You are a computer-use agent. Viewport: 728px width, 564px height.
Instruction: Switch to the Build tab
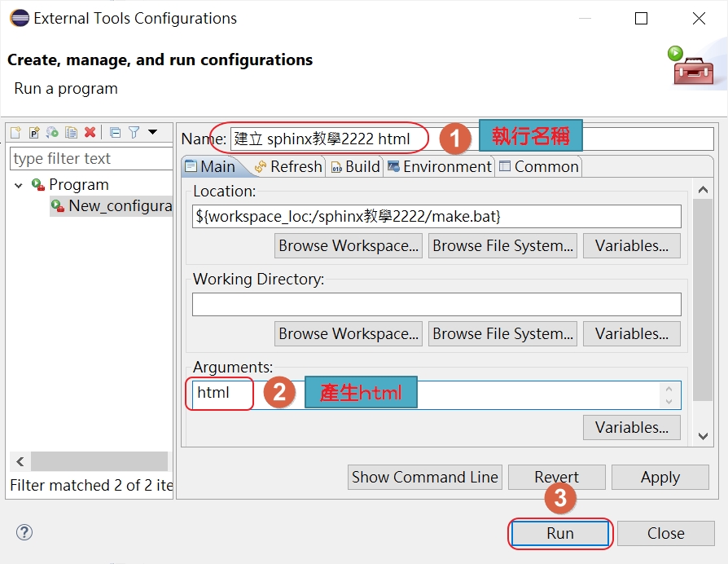pos(355,166)
